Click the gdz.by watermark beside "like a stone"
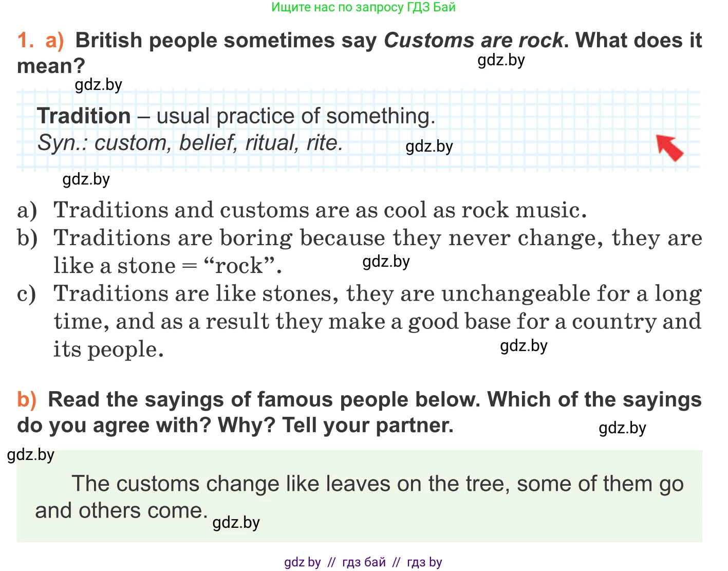The width and height of the screenshot is (728, 571). tap(386, 262)
